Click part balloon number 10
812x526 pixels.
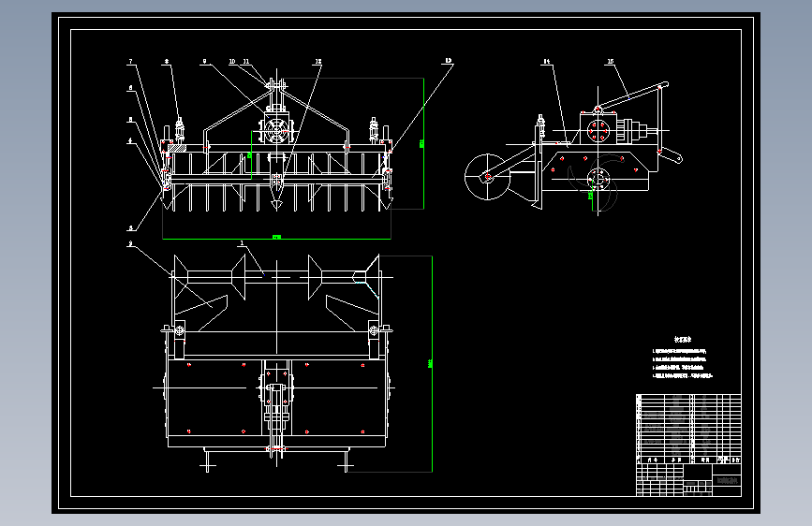(232, 61)
